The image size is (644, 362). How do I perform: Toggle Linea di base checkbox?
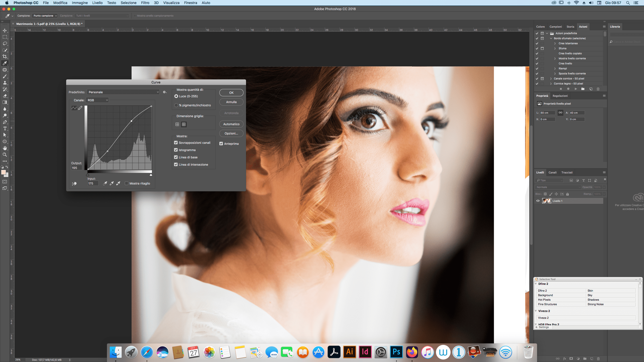point(176,157)
